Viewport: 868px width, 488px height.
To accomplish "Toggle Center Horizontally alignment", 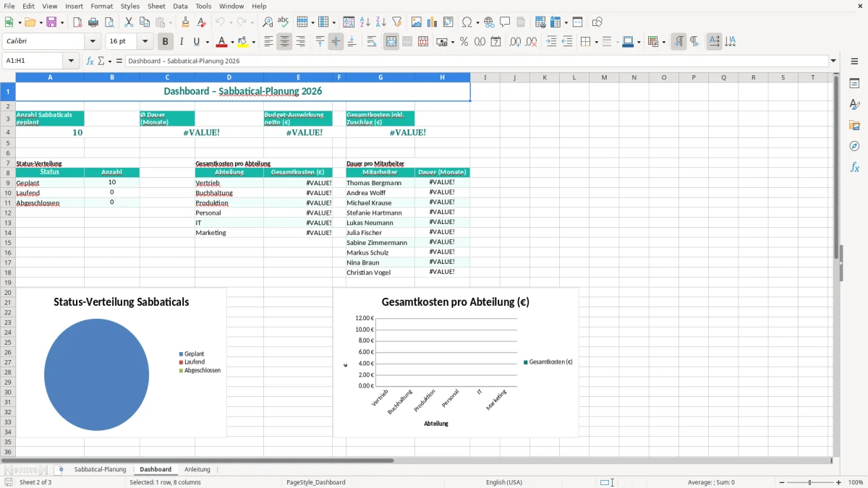I will 284,42.
